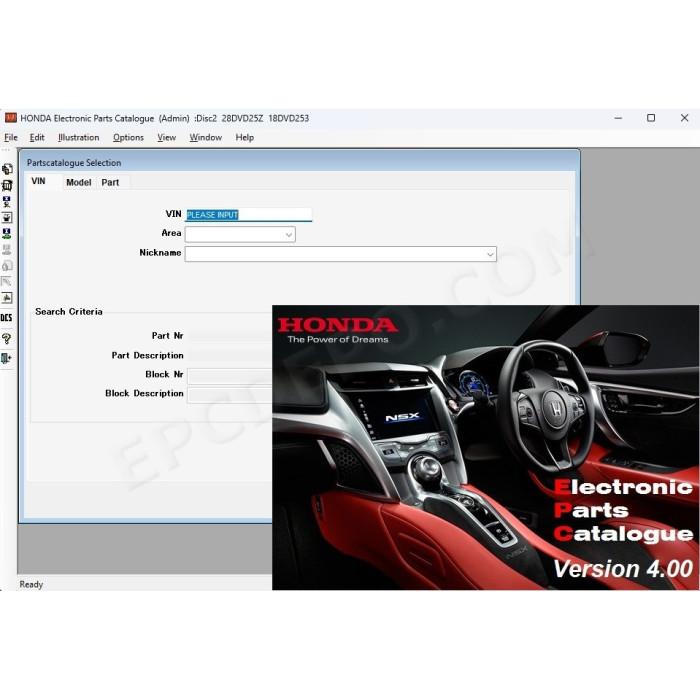Click the Part Nr field
The height and width of the screenshot is (700, 700).
tap(230, 336)
